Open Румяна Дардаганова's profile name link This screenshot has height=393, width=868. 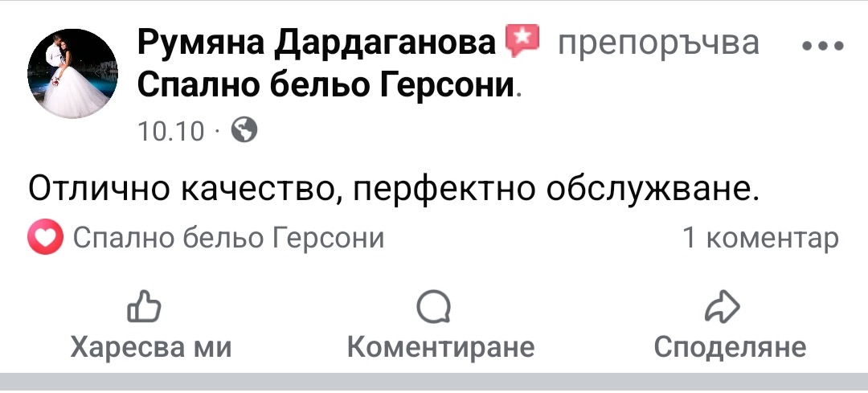click(317, 43)
